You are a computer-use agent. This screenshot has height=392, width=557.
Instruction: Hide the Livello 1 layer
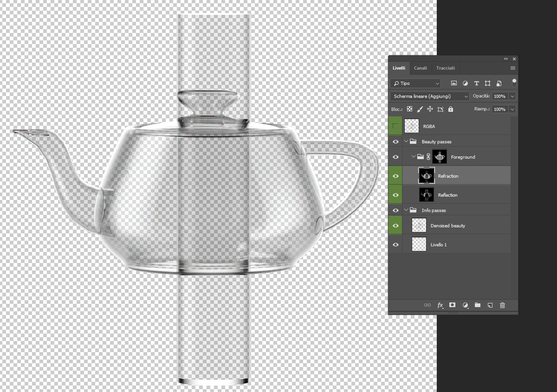395,244
